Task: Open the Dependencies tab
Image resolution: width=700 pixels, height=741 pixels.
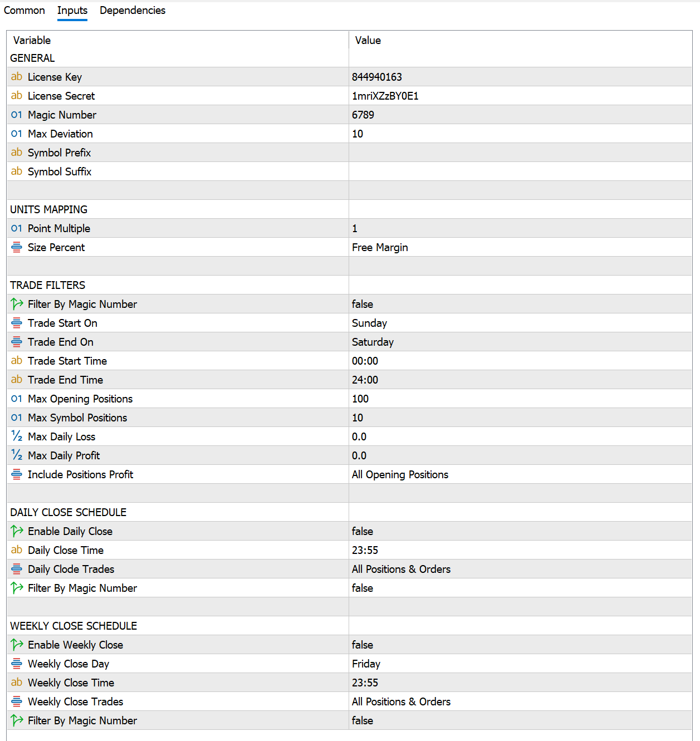Action: pyautogui.click(x=133, y=11)
